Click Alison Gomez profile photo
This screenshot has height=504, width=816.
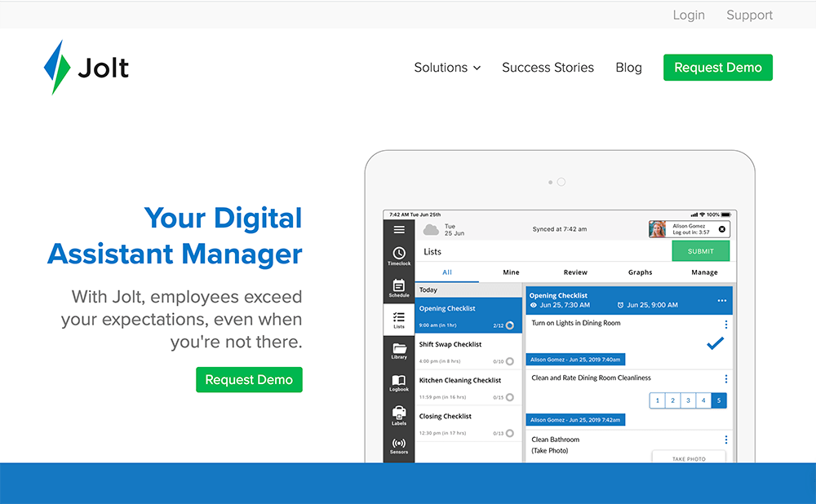coord(658,229)
